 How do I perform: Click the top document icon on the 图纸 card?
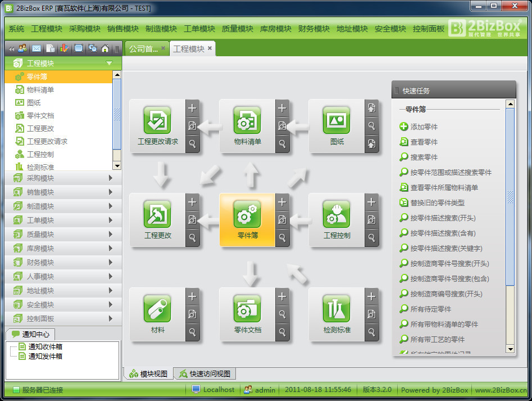click(x=371, y=109)
